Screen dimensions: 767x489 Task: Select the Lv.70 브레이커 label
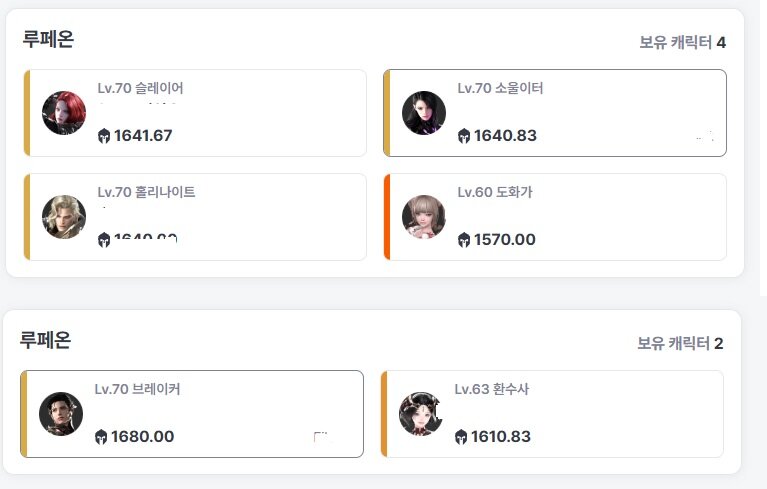click(x=137, y=389)
